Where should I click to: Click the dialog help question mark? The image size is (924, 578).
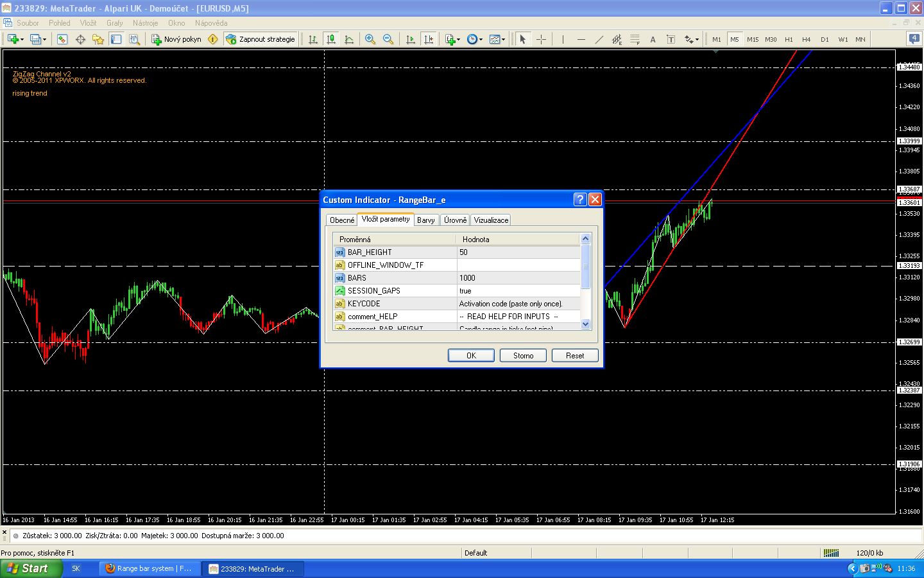[579, 200]
